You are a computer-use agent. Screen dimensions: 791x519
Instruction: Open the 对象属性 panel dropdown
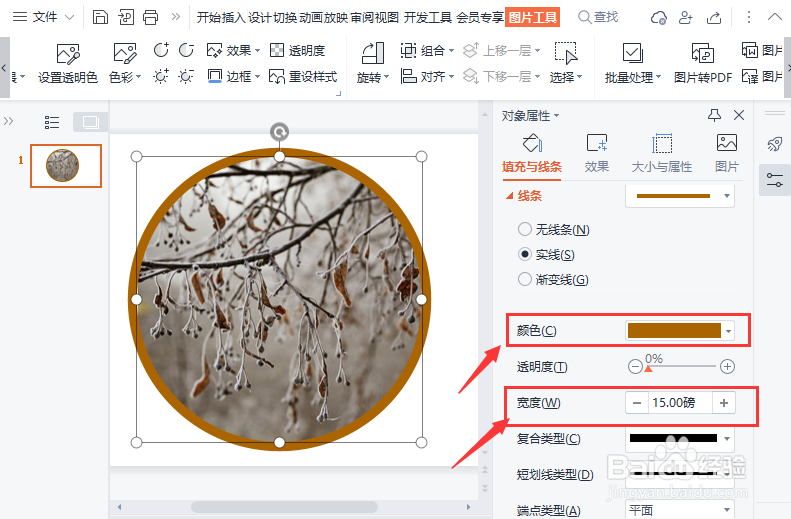tap(530, 116)
